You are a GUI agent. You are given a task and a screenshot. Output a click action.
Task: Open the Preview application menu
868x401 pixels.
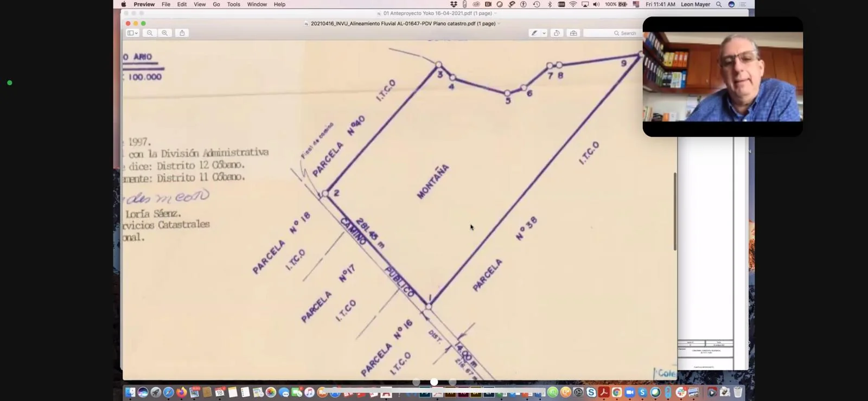[x=144, y=4]
